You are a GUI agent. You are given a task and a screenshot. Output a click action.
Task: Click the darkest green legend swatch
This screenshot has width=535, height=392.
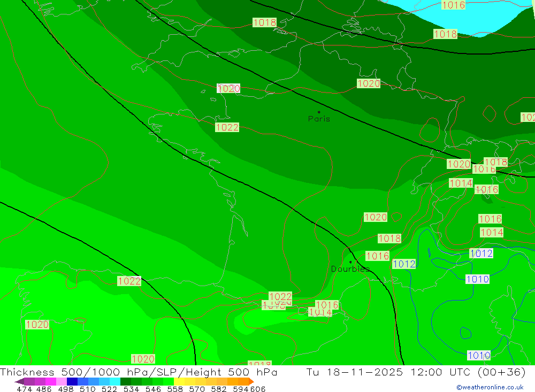(125, 381)
